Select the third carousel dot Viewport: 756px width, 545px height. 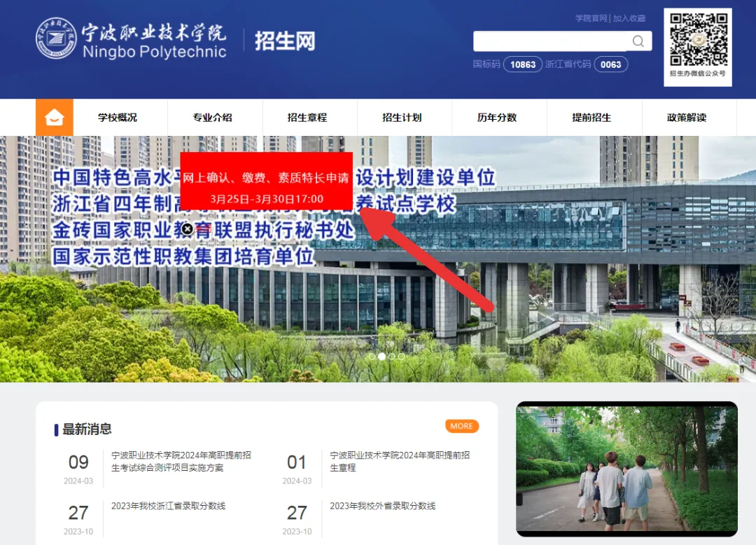click(x=392, y=357)
